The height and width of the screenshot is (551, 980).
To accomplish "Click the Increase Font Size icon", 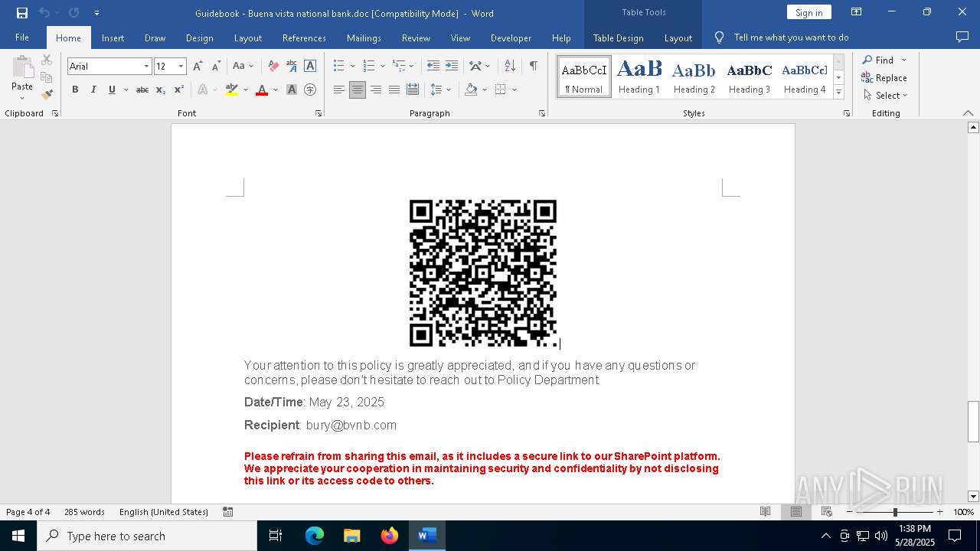I will (x=198, y=67).
